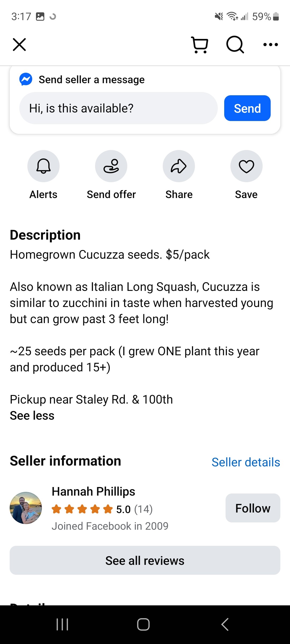Tap the Send offer icon
This screenshot has height=644, width=290.
[111, 166]
